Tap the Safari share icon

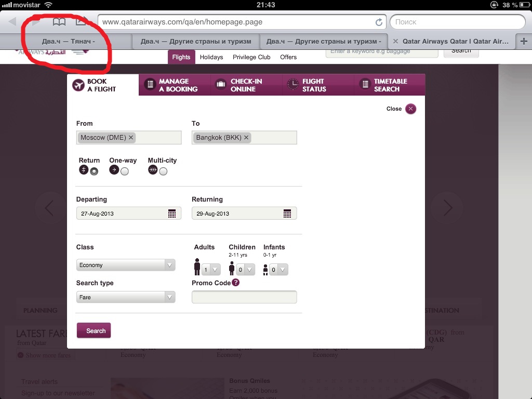[x=81, y=21]
